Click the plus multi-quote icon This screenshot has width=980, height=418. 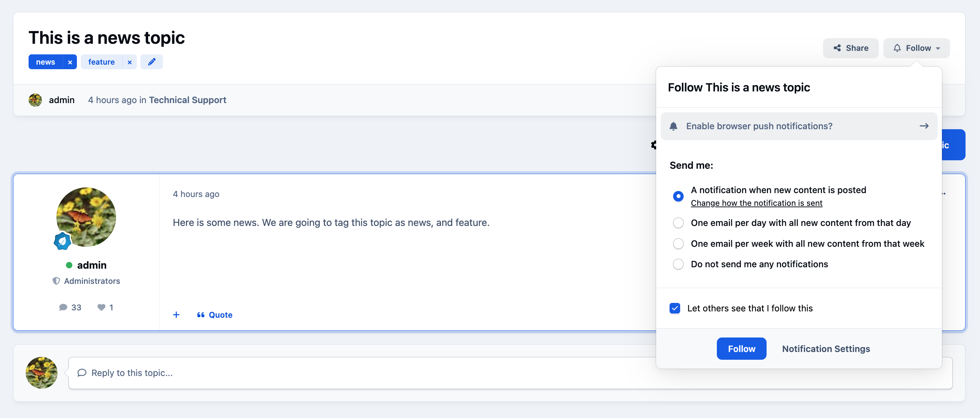176,315
